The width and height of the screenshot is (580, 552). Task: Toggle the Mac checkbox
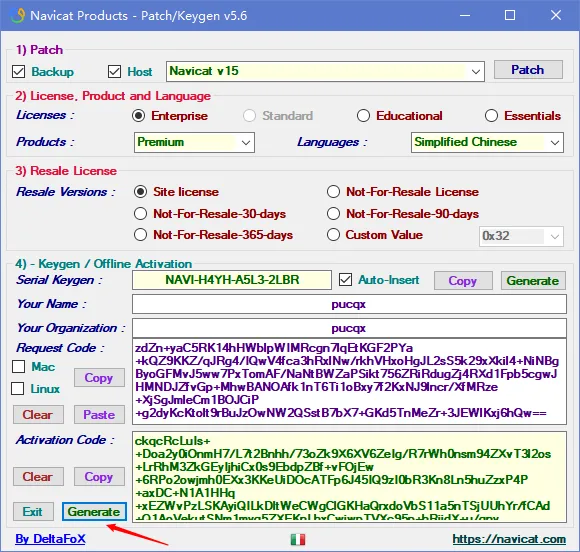pyautogui.click(x=18, y=367)
